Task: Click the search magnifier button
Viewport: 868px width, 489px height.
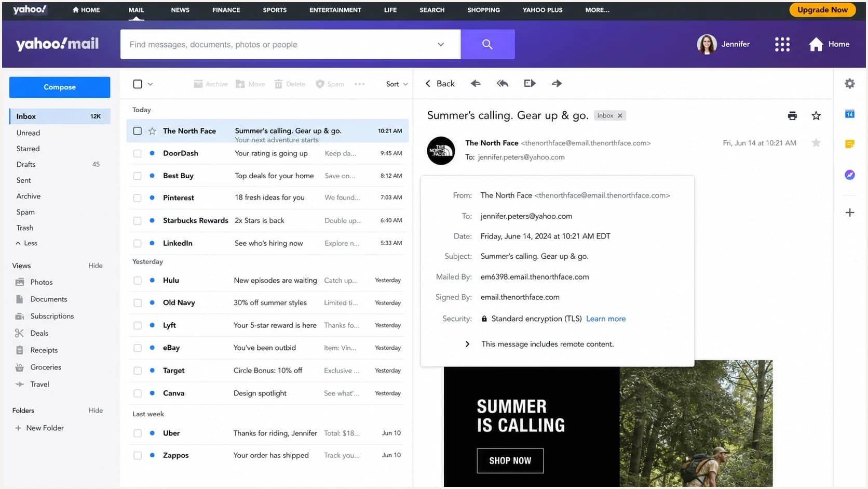Action: point(487,44)
